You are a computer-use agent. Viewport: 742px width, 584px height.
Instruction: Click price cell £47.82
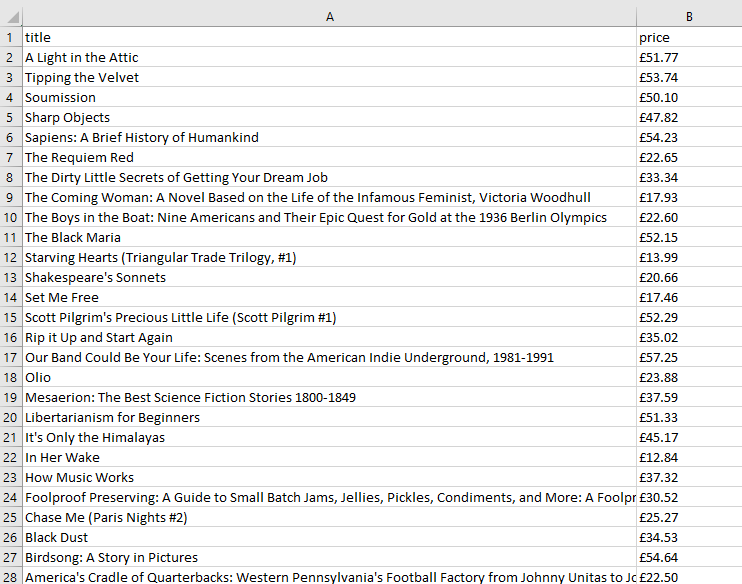[x=689, y=117]
